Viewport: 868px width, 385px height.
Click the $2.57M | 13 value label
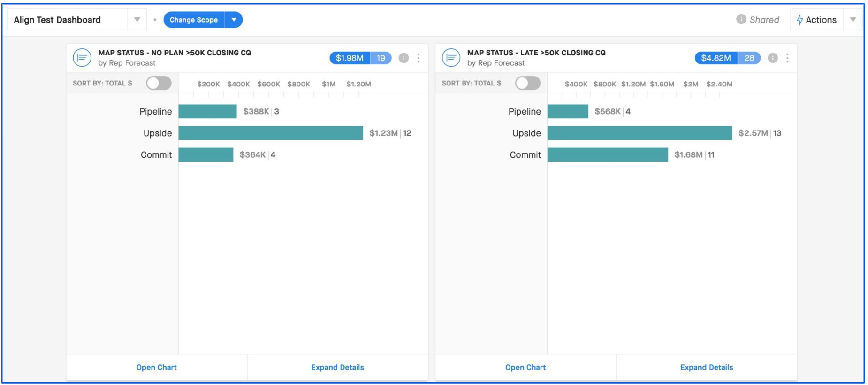point(760,133)
